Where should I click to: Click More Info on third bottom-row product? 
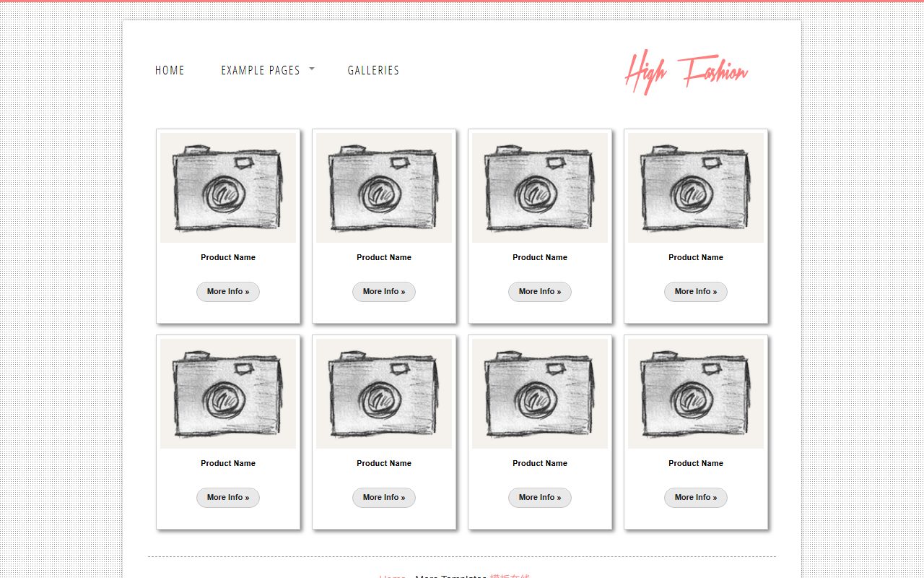[x=540, y=498]
